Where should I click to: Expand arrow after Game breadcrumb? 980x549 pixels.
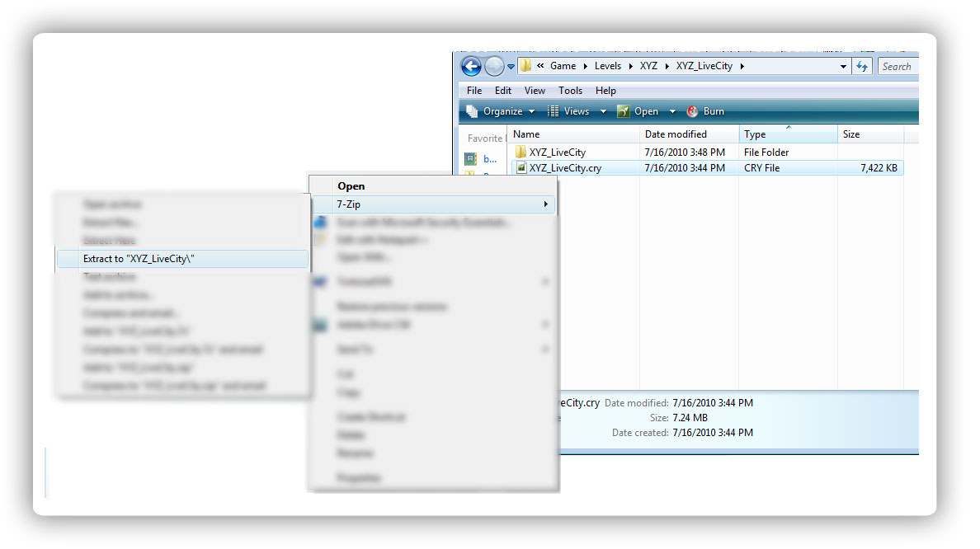click(585, 66)
